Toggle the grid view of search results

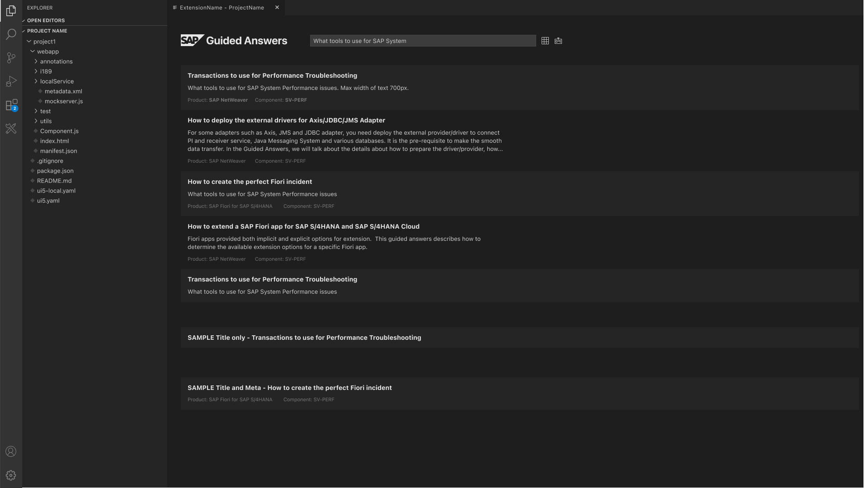[545, 41]
